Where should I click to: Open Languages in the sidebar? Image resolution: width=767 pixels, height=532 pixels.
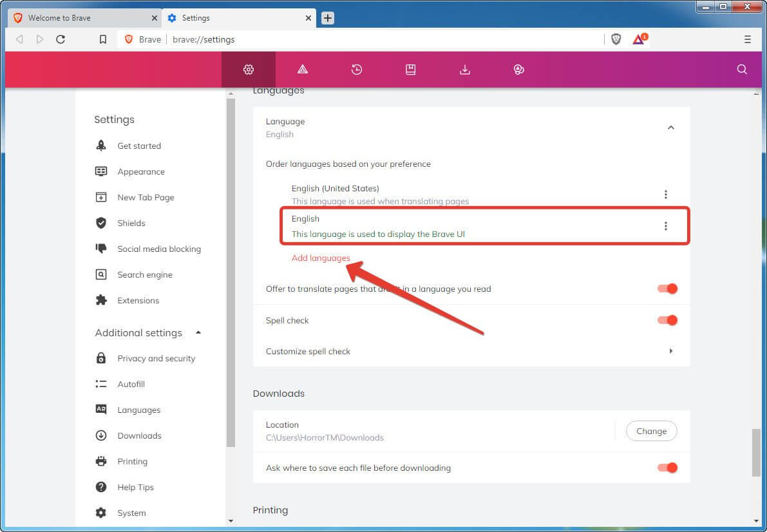point(139,410)
